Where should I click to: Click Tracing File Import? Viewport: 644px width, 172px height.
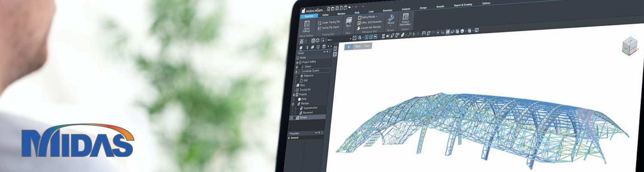pos(328,28)
